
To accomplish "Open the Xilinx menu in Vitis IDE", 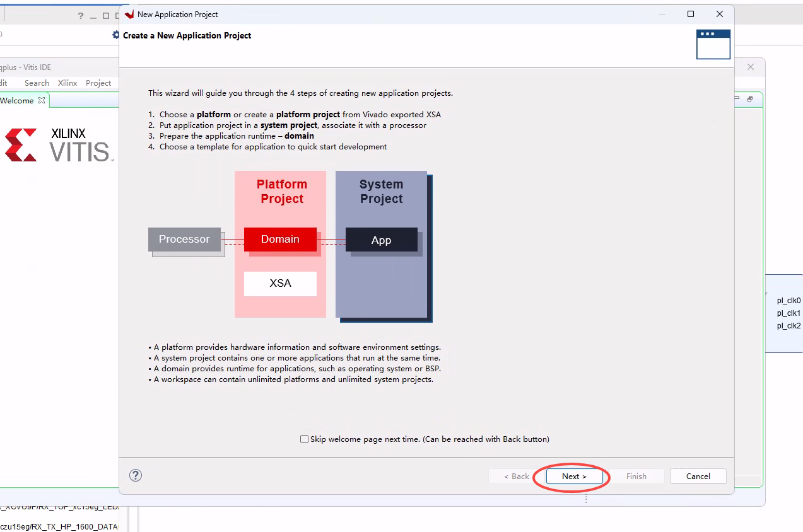I will click(67, 83).
